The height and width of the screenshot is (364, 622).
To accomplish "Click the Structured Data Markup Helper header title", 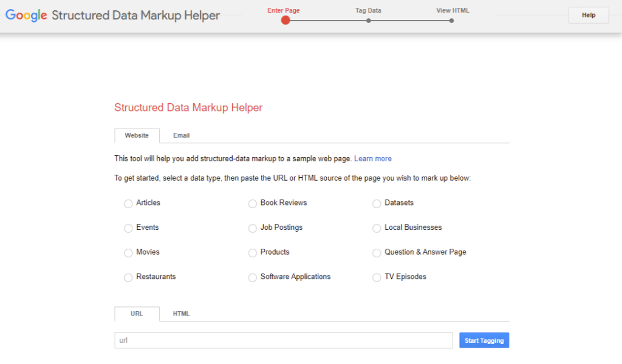I will [135, 15].
